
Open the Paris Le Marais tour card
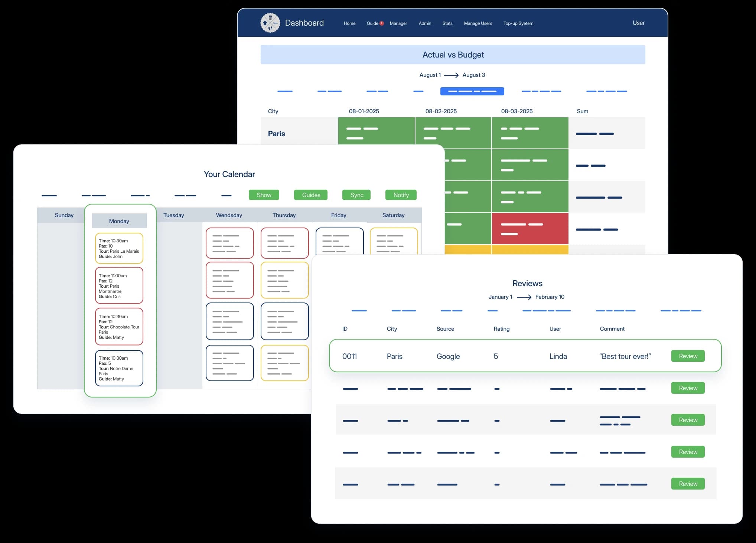point(119,248)
